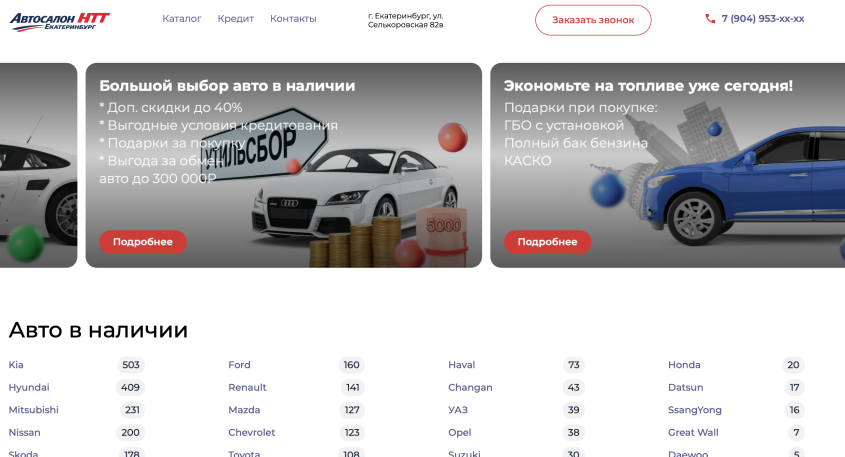Open the Renault brand link
The image size is (845, 457).
(247, 387)
